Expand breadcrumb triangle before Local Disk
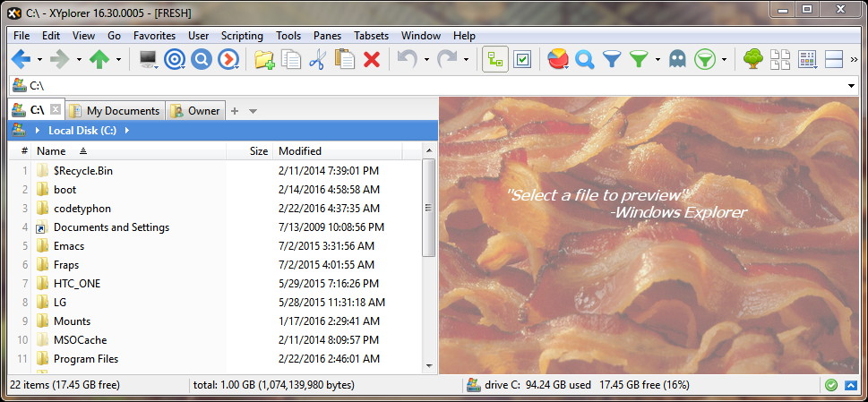This screenshot has width=868, height=402. (37, 131)
